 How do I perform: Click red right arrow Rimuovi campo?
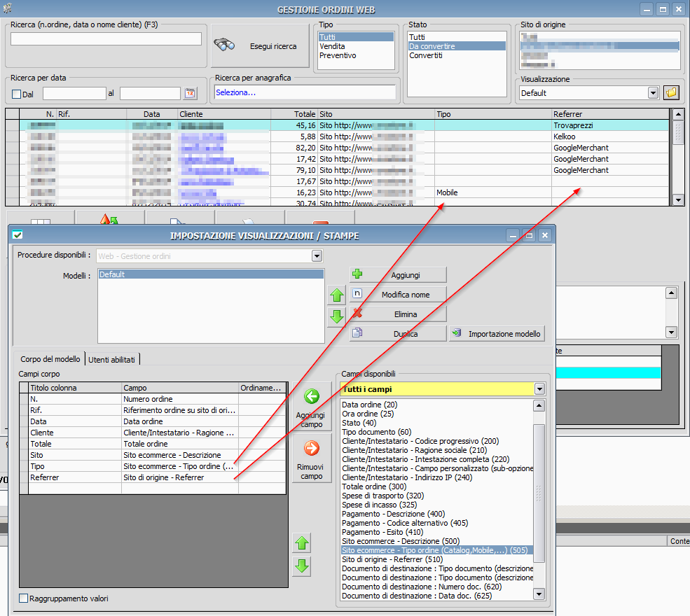click(x=311, y=448)
